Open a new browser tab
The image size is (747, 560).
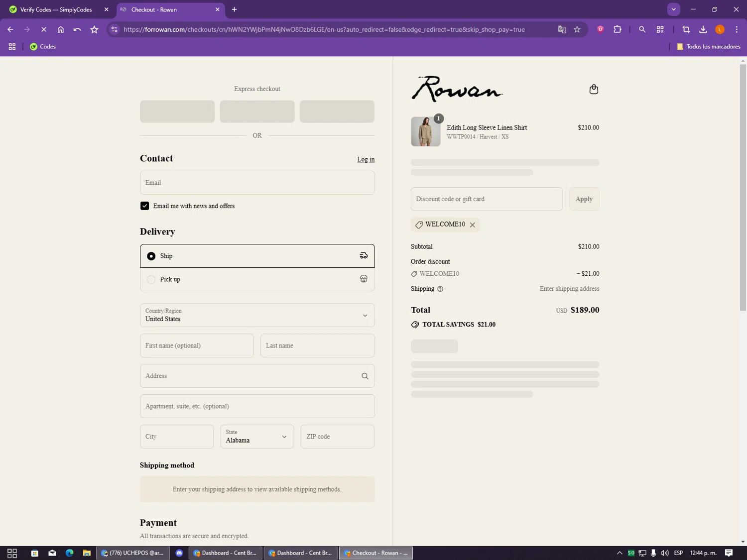point(235,9)
